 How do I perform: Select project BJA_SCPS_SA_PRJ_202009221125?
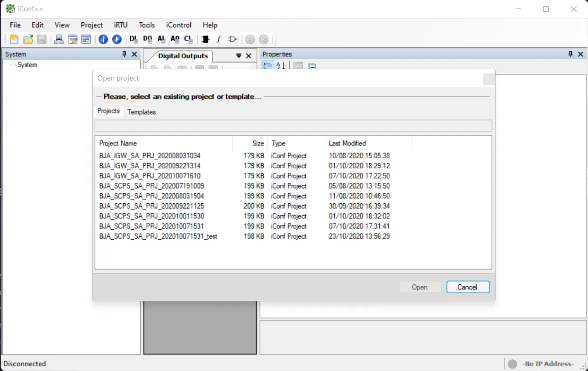[x=151, y=206]
